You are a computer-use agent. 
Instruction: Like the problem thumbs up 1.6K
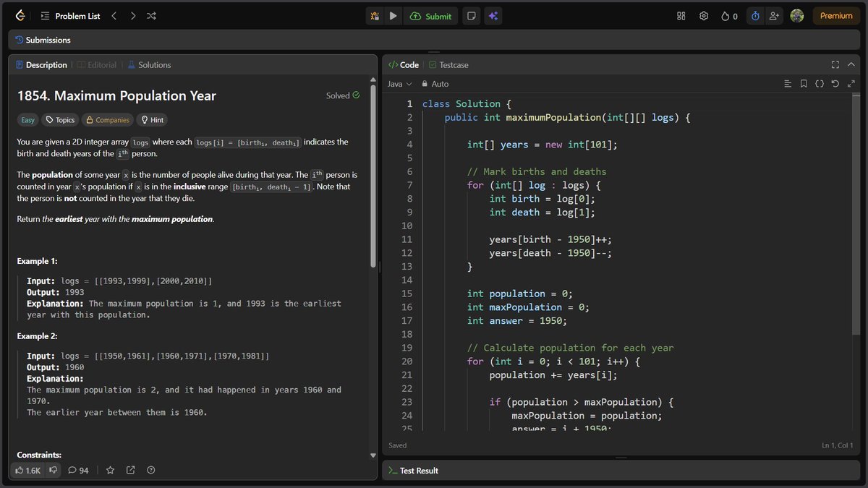(x=27, y=470)
